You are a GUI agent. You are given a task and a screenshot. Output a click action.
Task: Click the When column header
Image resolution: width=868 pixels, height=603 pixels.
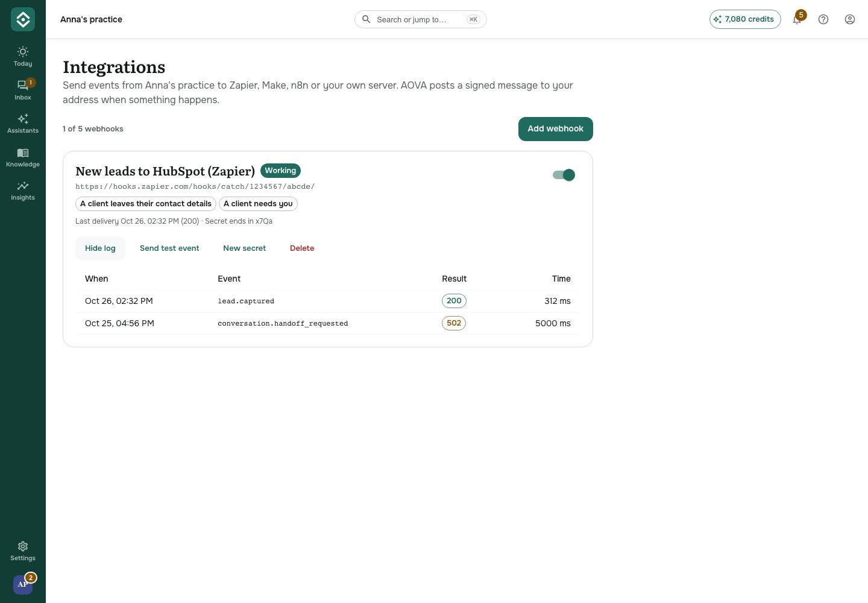click(x=96, y=279)
